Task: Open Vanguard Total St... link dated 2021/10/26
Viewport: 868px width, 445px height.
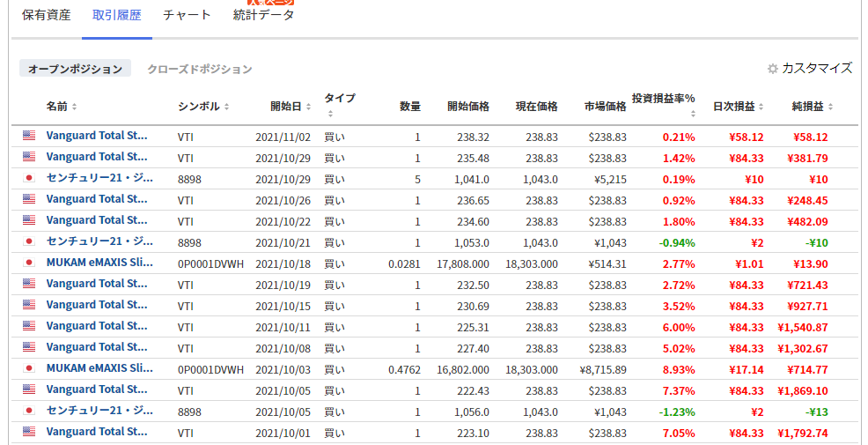Action: point(97,199)
